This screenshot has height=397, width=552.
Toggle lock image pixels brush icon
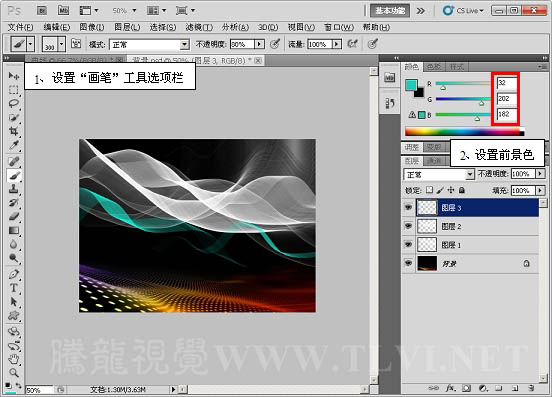440,190
